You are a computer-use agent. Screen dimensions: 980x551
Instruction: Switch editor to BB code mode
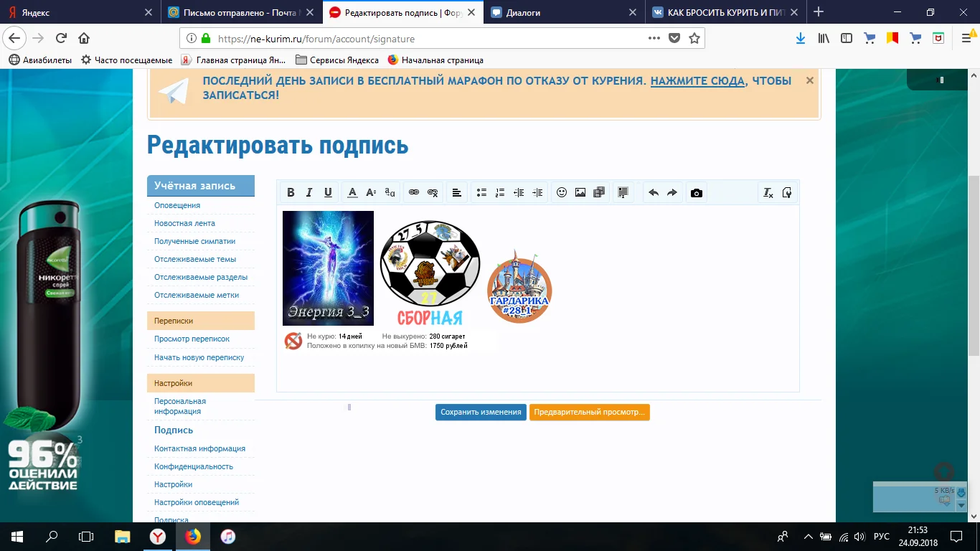[x=787, y=192]
